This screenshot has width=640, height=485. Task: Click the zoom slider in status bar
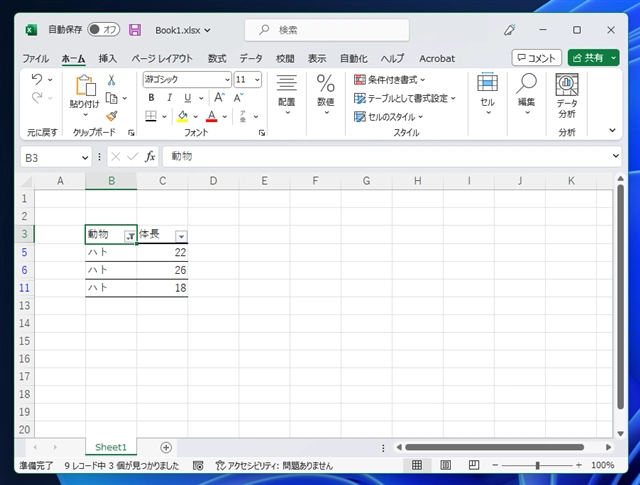click(537, 466)
